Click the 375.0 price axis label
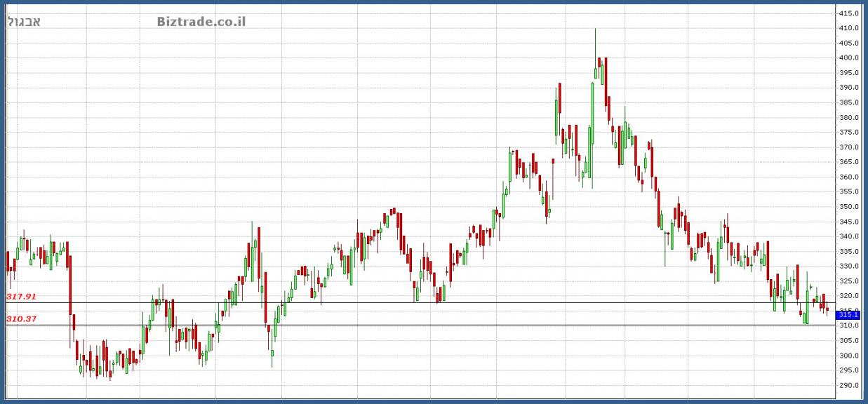The height and width of the screenshot is (404, 868). 849,133
